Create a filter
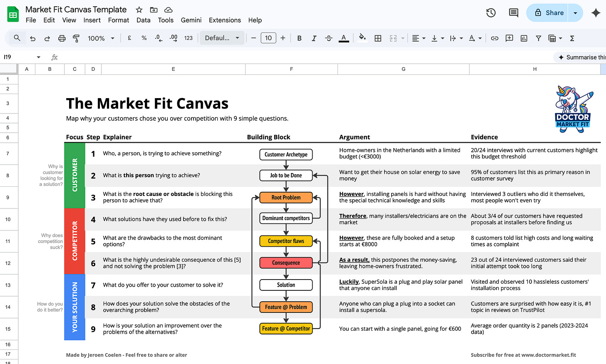The image size is (606, 364). [x=539, y=38]
